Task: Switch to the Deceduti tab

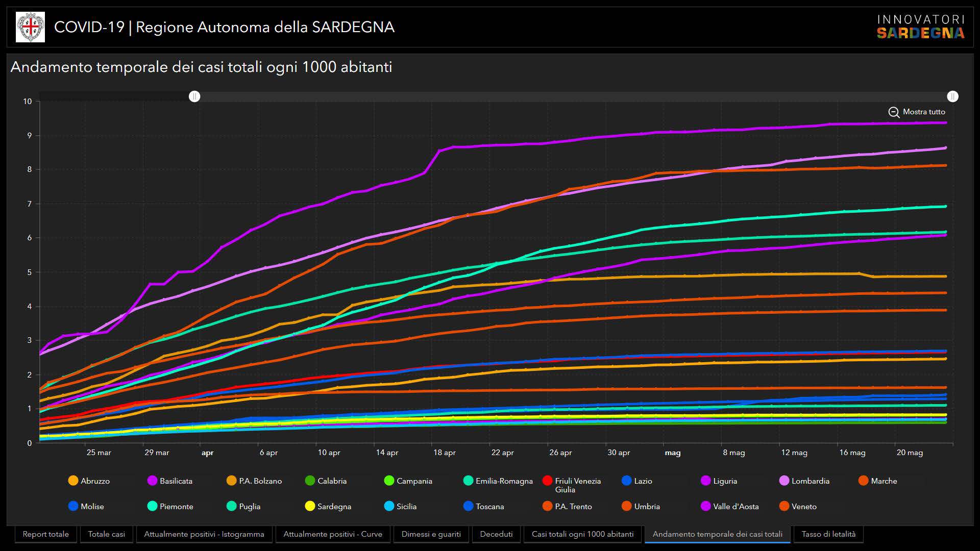Action: [x=496, y=534]
